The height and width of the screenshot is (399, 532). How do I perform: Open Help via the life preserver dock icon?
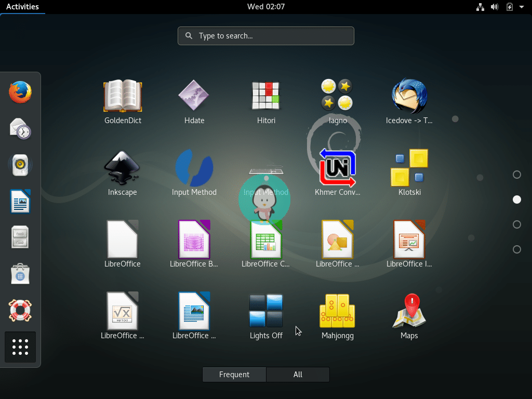(20, 310)
